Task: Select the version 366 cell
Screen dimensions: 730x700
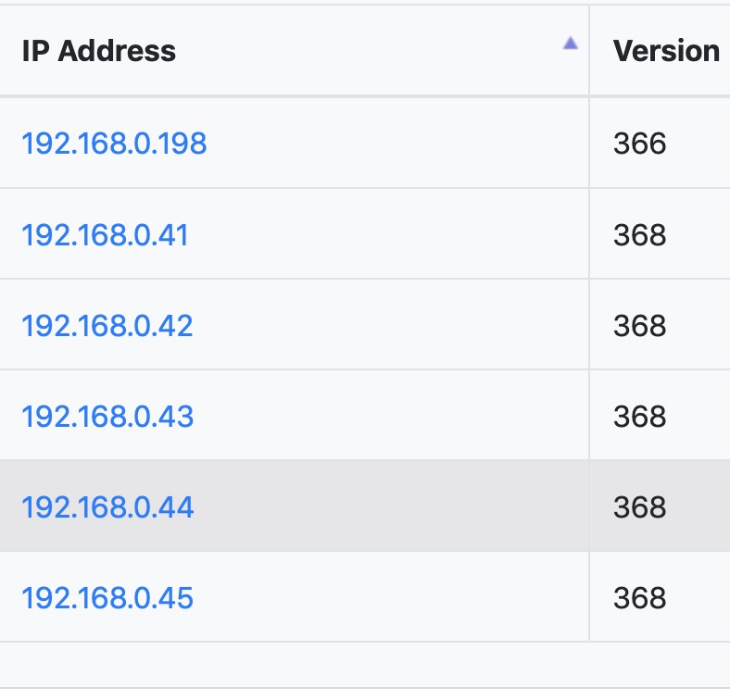Action: pos(639,144)
